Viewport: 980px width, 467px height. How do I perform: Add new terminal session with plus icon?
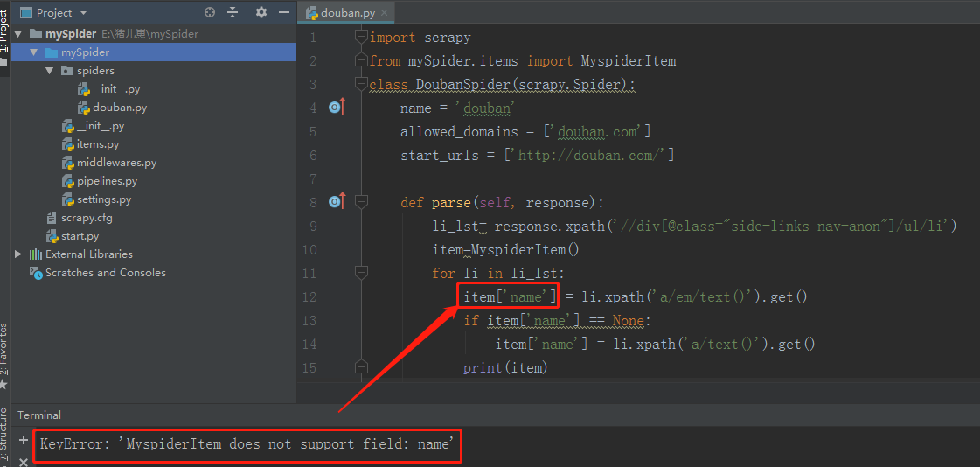[24, 440]
